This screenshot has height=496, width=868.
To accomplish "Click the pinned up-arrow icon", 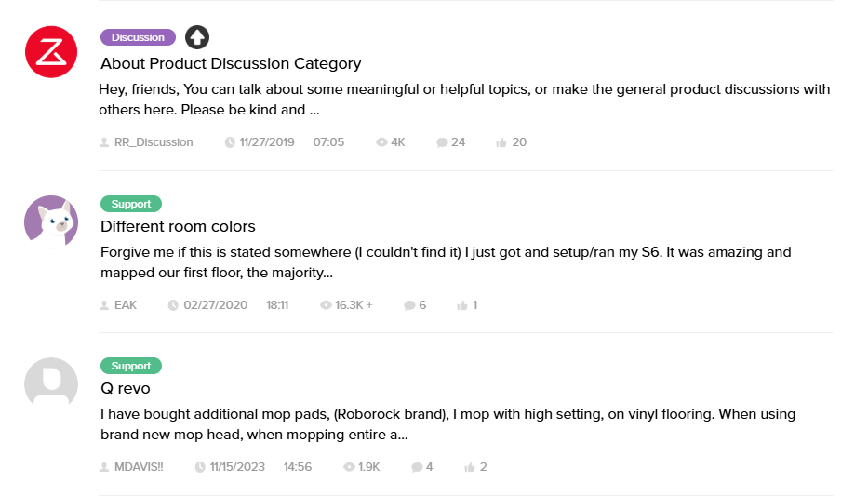I will (197, 37).
